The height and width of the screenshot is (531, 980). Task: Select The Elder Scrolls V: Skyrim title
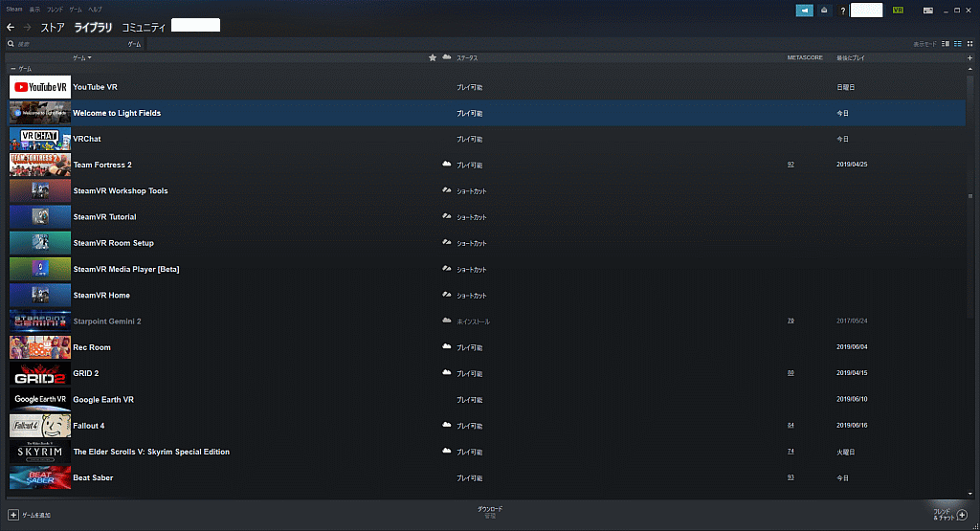tap(151, 452)
